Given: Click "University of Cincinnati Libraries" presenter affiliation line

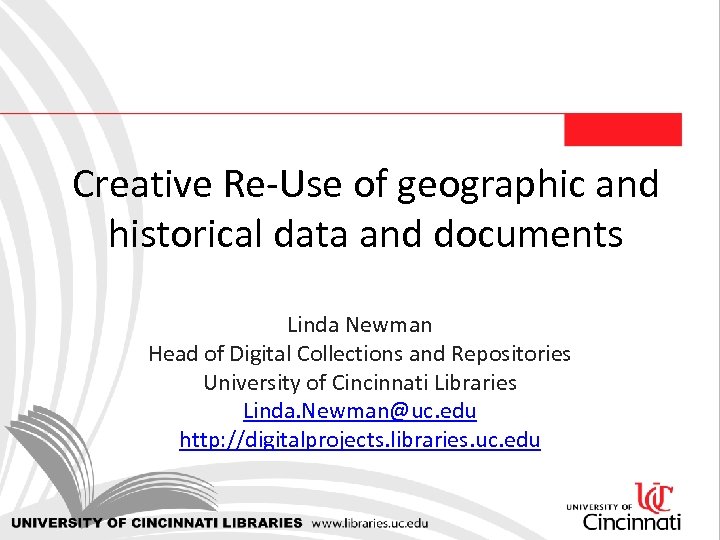Looking at the screenshot, I should pyautogui.click(x=360, y=382).
